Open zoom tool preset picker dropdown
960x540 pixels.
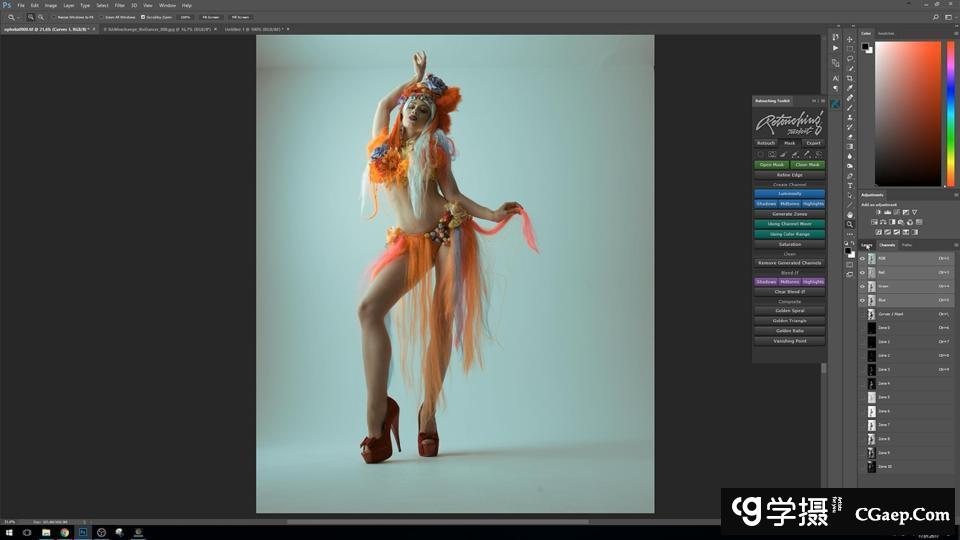pos(18,17)
